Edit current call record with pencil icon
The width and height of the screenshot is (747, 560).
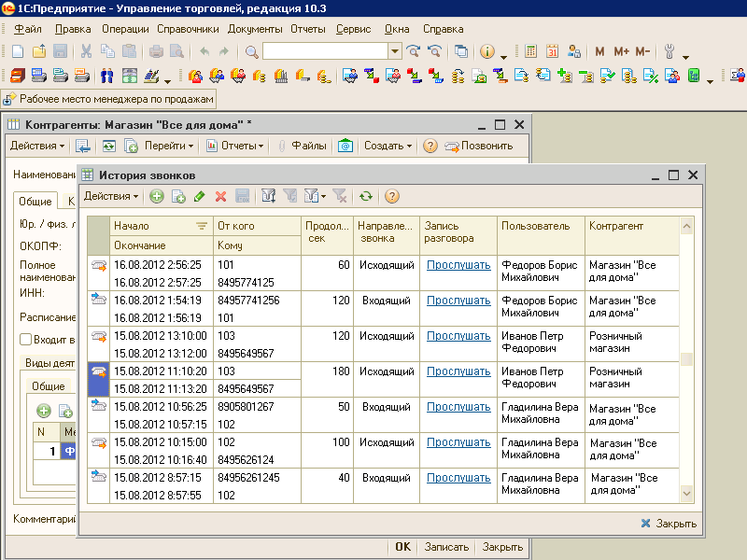point(200,196)
